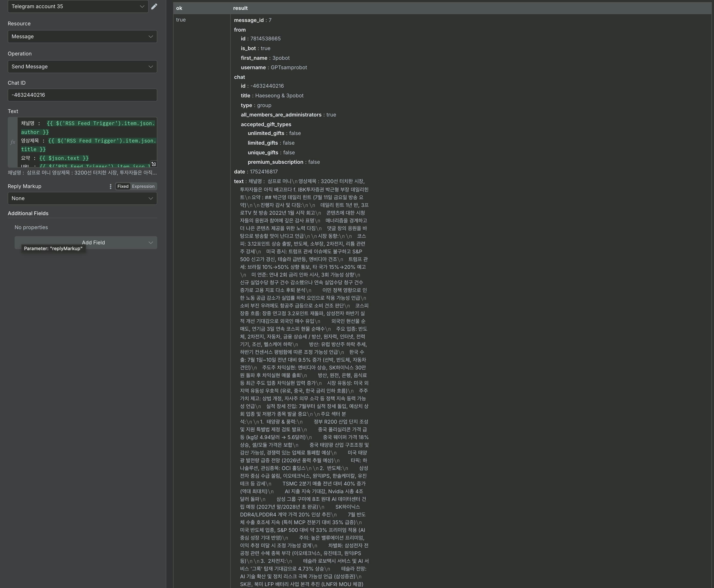Select the title Haeseong & 3pobot entry
Screen dimensions: 714x588
coord(272,95)
